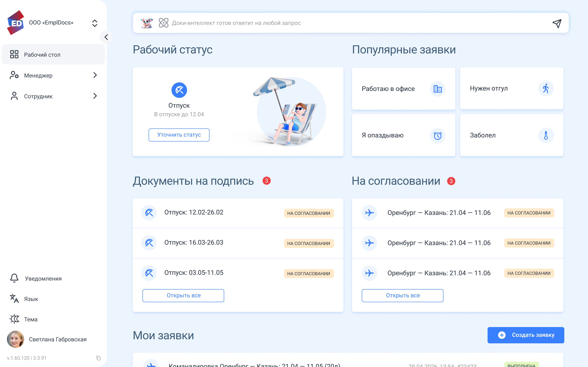Open the ООО «EmplDocs» company switcher
Screen dimensions: 588x367
[x=95, y=23]
